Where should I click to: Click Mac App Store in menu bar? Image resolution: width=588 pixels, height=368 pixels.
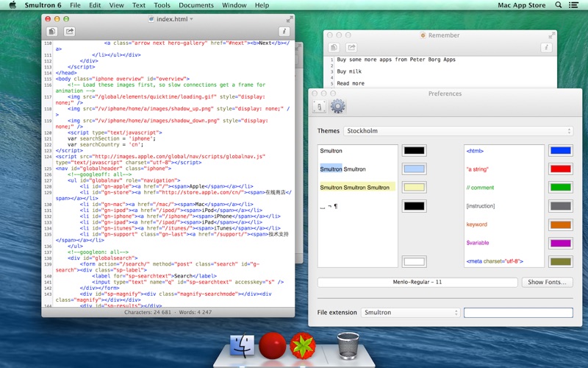click(522, 5)
